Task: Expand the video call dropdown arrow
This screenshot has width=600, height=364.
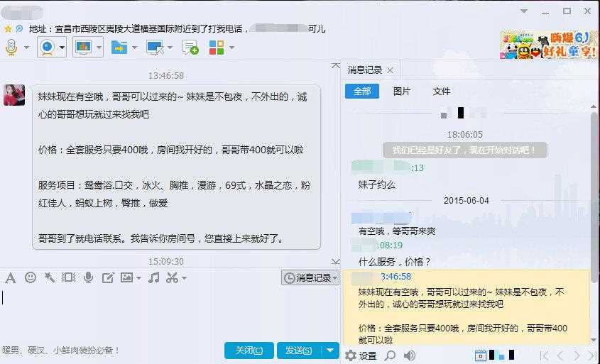Action: pos(62,48)
